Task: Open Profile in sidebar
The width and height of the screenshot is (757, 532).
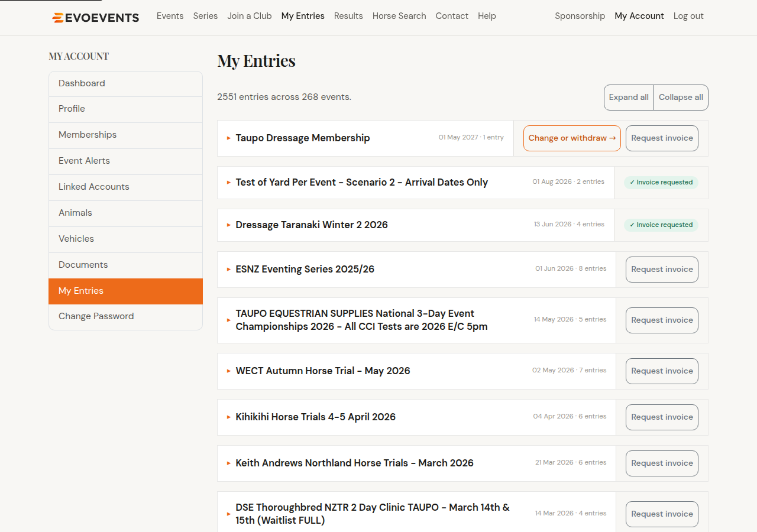Action: point(125,109)
